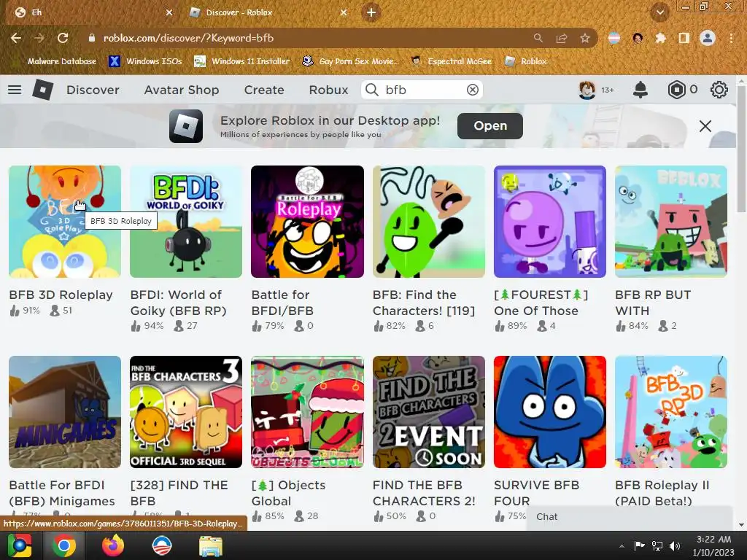This screenshot has width=747, height=560.
Task: Toggle Chrome side panel icon
Action: pos(684,38)
